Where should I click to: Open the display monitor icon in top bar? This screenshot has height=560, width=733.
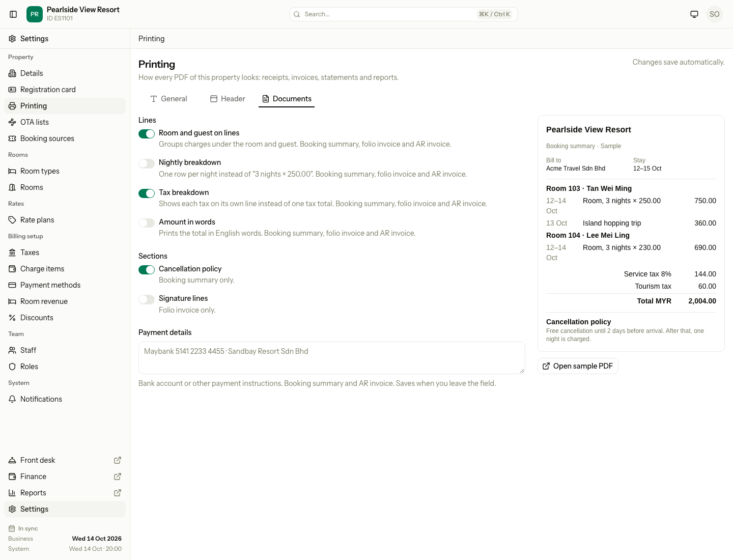pyautogui.click(x=694, y=14)
